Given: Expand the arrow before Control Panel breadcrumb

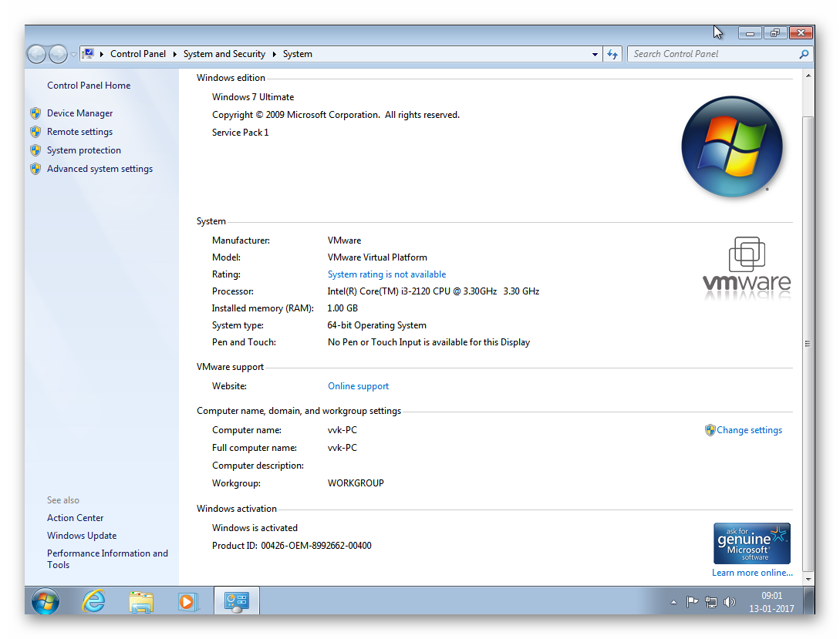Looking at the screenshot, I should tap(102, 54).
